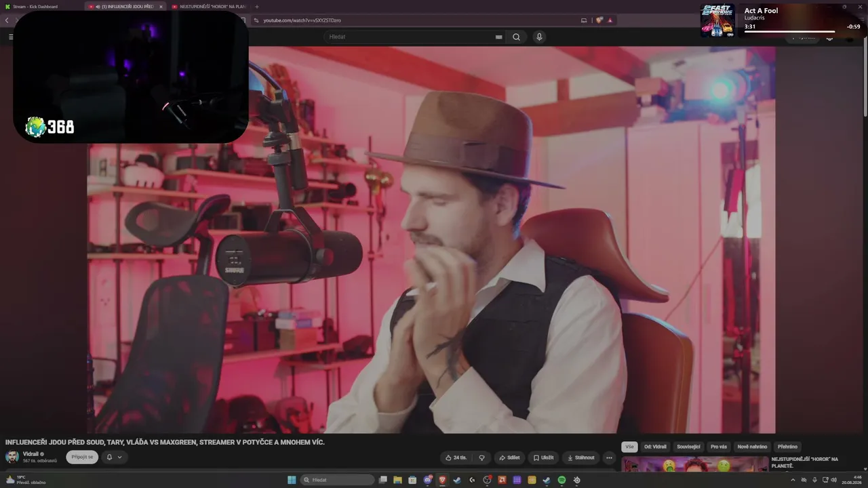This screenshot has height=488, width=868.
Task: Like the video with thumbs-up 24 tis.
Action: (x=456, y=457)
